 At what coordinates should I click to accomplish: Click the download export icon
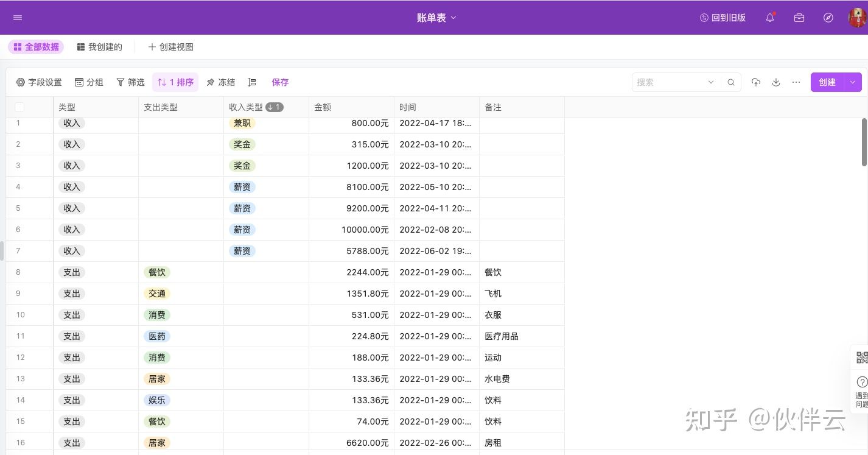pos(776,82)
